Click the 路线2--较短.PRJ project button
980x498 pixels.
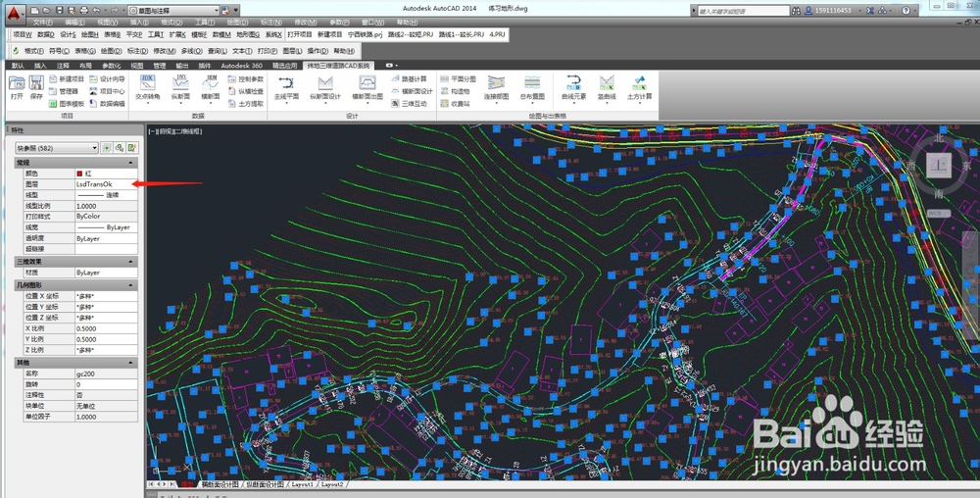coord(411,34)
